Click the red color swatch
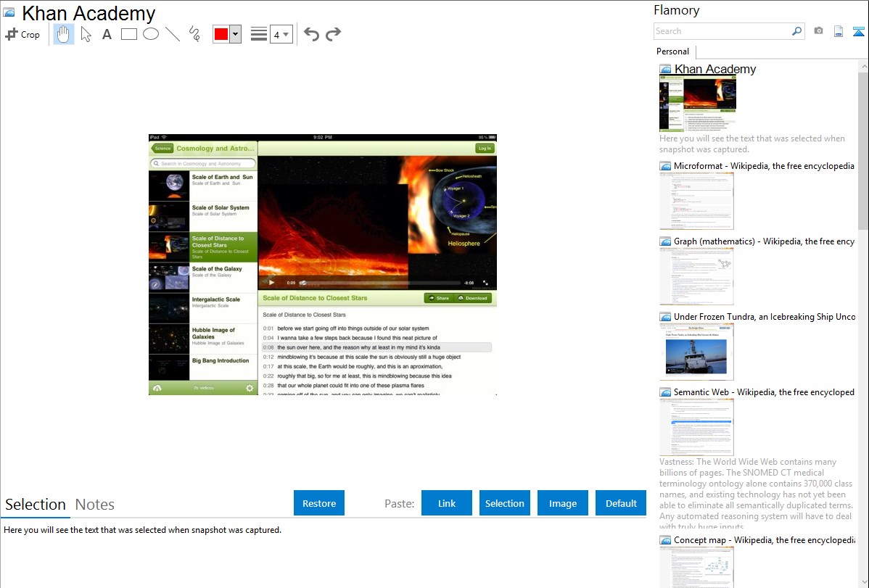 [221, 34]
